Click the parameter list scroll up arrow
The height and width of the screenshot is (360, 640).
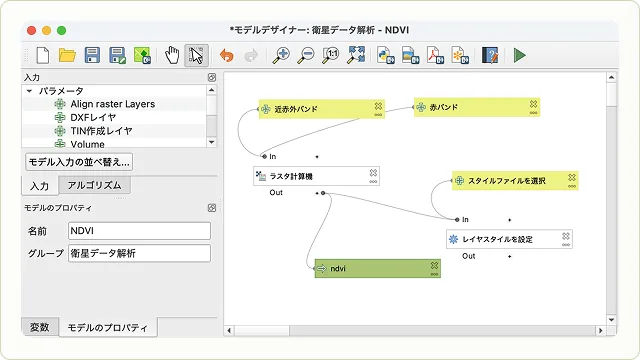coord(211,90)
